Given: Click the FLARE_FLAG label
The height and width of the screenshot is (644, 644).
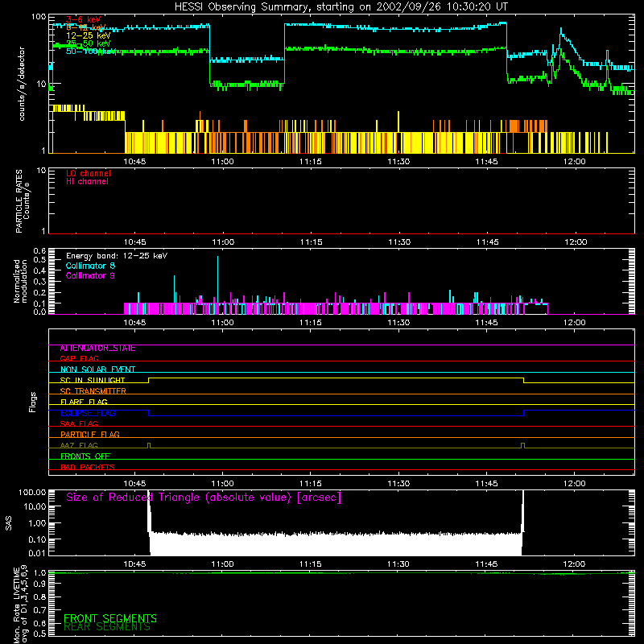Looking at the screenshot, I should (84, 402).
